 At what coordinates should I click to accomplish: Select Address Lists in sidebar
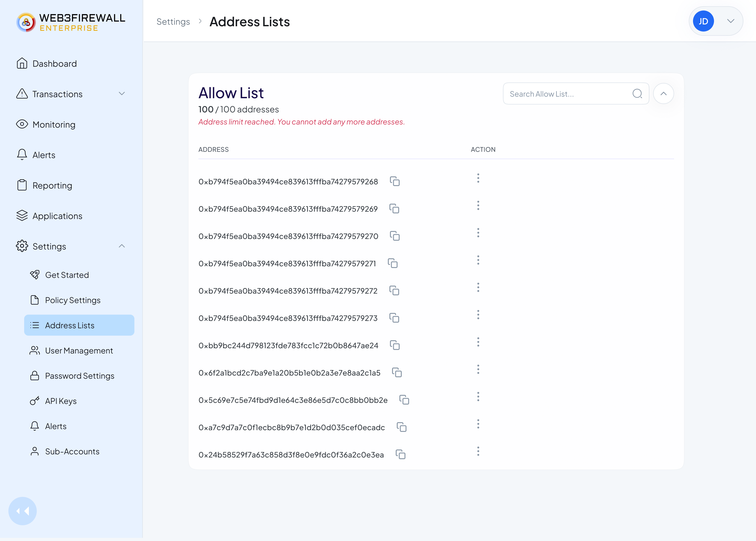(79, 325)
